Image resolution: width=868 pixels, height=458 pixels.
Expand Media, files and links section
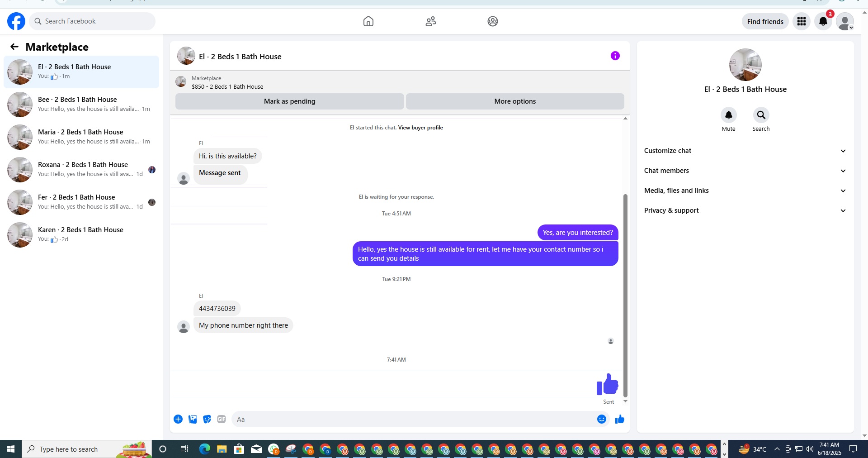click(x=745, y=191)
